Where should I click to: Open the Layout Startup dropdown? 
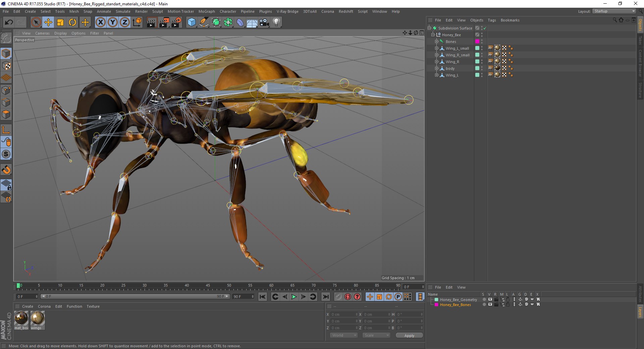pos(614,11)
